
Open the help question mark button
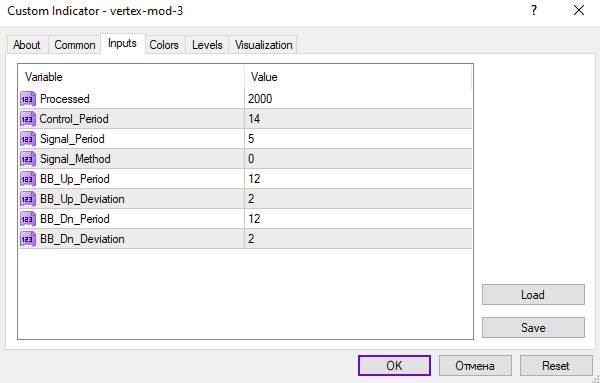coord(534,10)
